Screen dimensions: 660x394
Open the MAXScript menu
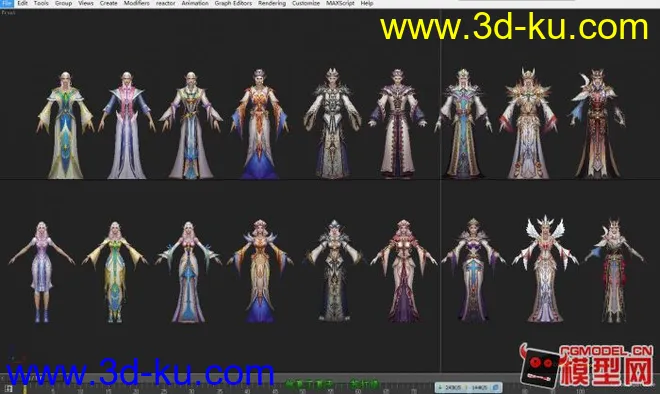tap(340, 3)
